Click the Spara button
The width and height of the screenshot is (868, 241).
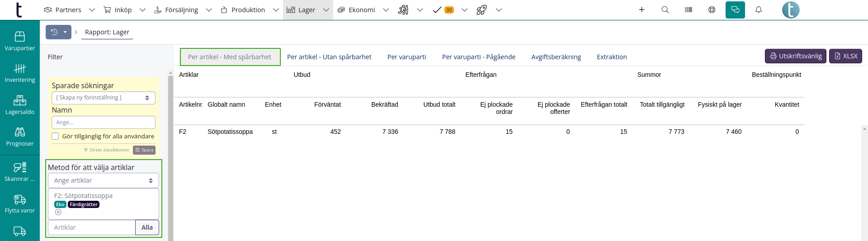[x=144, y=150]
